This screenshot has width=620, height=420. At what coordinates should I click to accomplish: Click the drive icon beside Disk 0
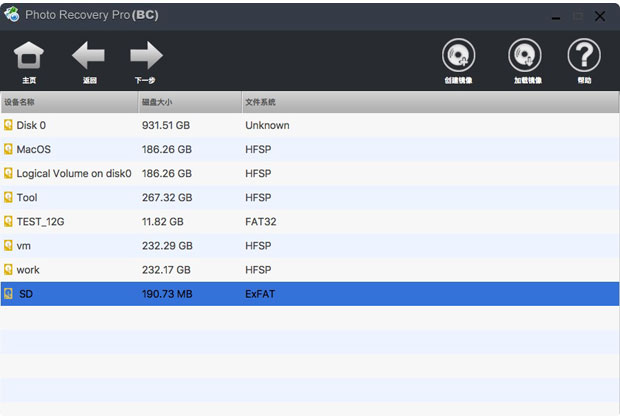pos(8,125)
